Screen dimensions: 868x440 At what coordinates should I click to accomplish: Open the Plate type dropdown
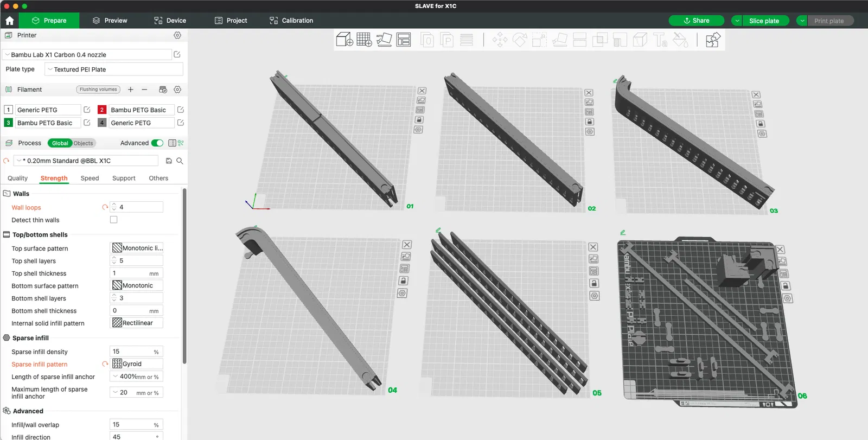pyautogui.click(x=114, y=69)
